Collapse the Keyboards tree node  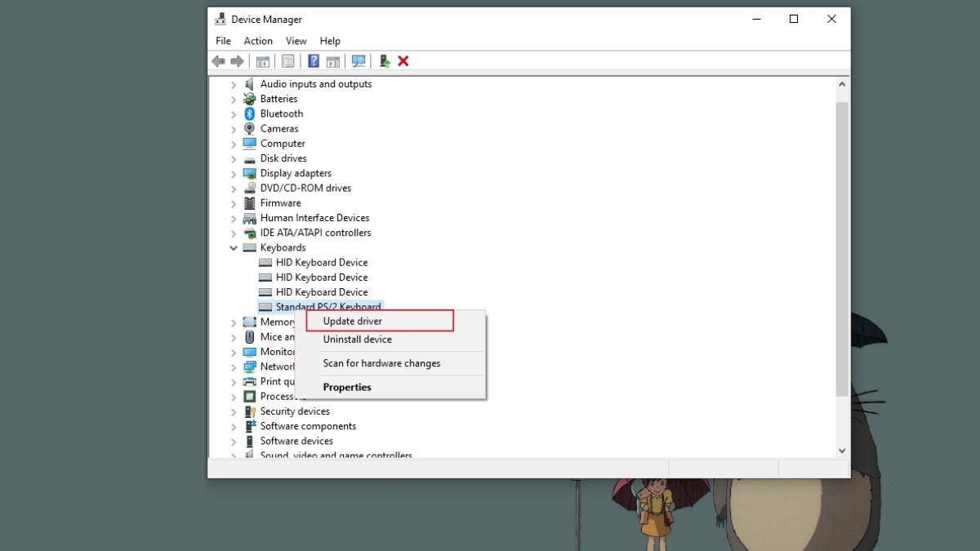click(234, 248)
